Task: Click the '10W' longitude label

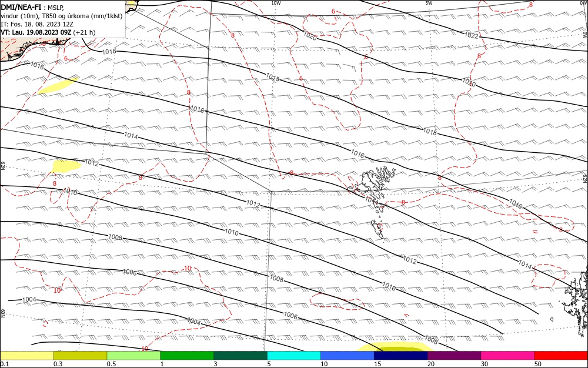Action: (x=276, y=3)
